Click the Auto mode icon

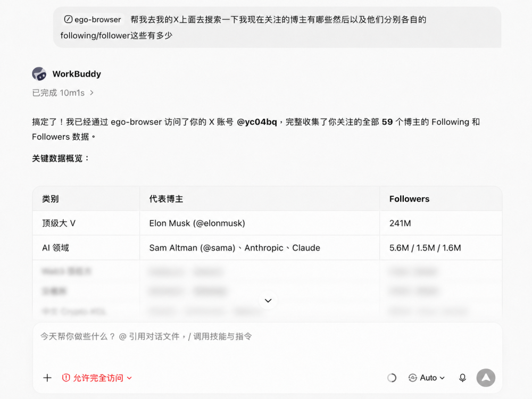413,378
